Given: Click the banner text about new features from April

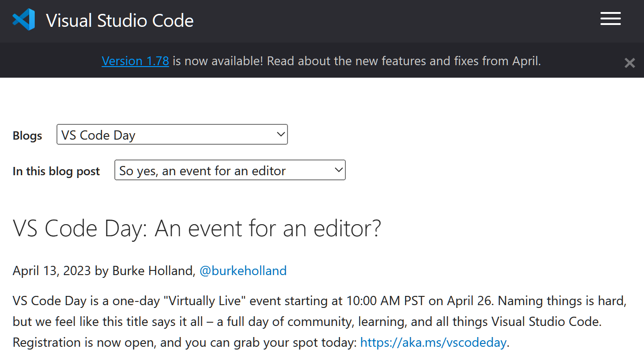Looking at the screenshot, I should pyautogui.click(x=356, y=61).
